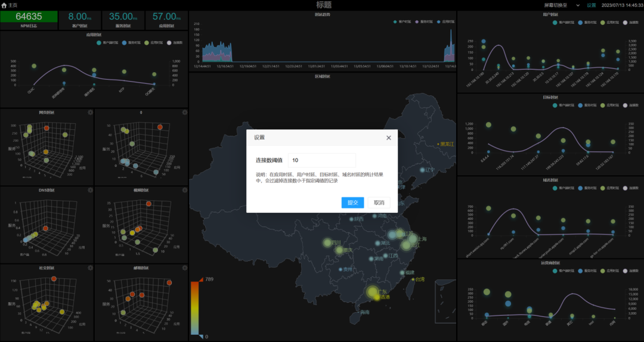Click 120.52.183.167 label in 目标时延 chart

tap(604, 161)
